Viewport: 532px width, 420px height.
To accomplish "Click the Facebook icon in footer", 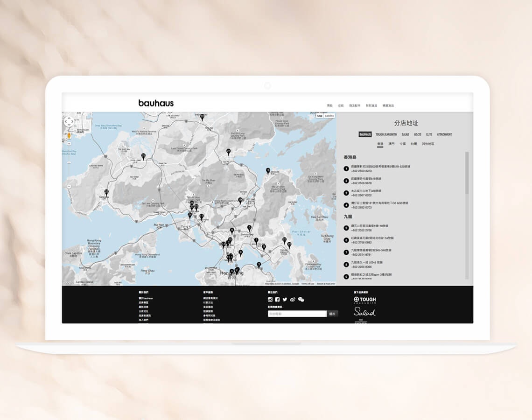I will (x=277, y=299).
